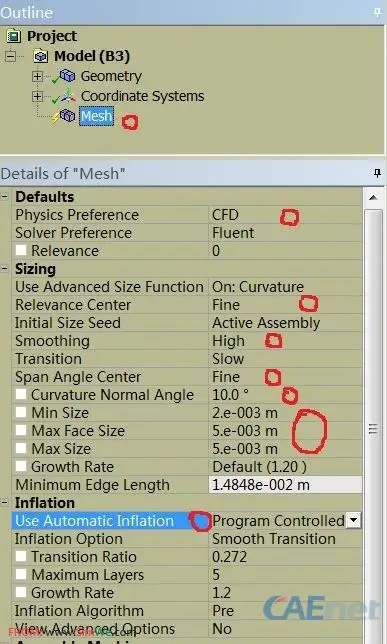The height and width of the screenshot is (644, 387).
Task: Click Transition value Slow
Action: [x=228, y=359]
